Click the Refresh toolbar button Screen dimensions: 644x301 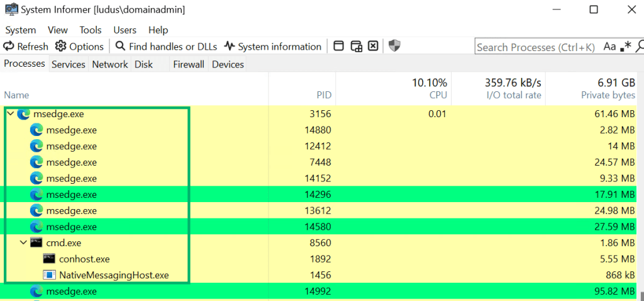tap(25, 47)
